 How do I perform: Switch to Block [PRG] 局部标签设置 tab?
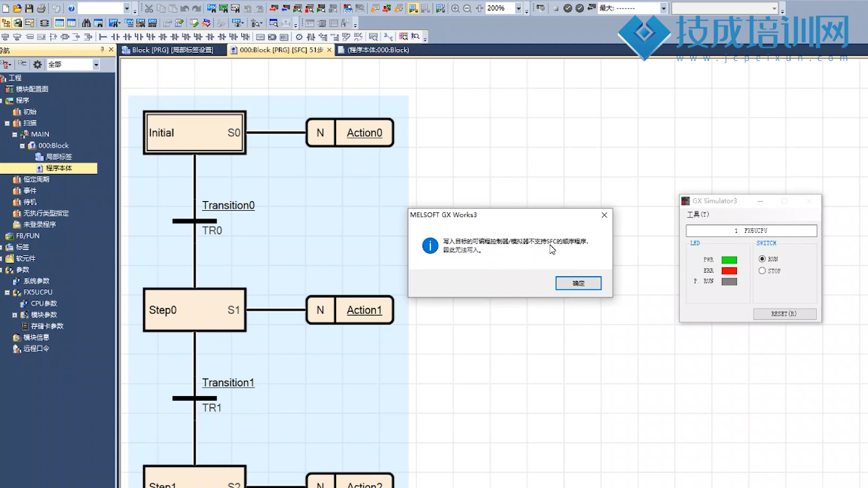click(x=172, y=50)
